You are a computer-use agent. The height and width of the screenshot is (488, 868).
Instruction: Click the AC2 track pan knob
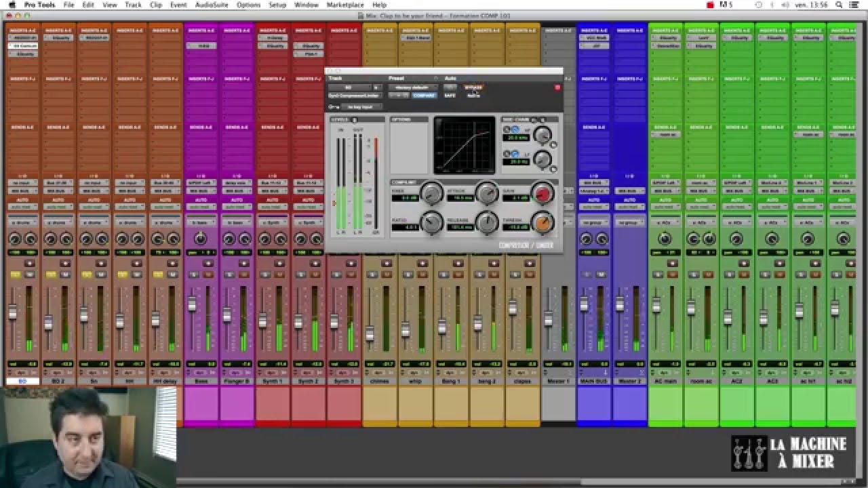tap(736, 239)
